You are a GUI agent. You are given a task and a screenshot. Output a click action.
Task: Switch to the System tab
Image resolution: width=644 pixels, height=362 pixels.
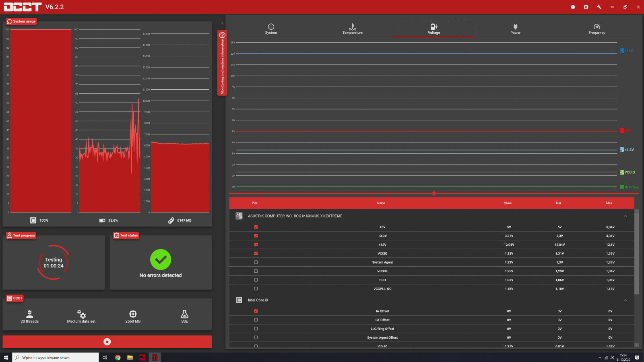tap(271, 29)
